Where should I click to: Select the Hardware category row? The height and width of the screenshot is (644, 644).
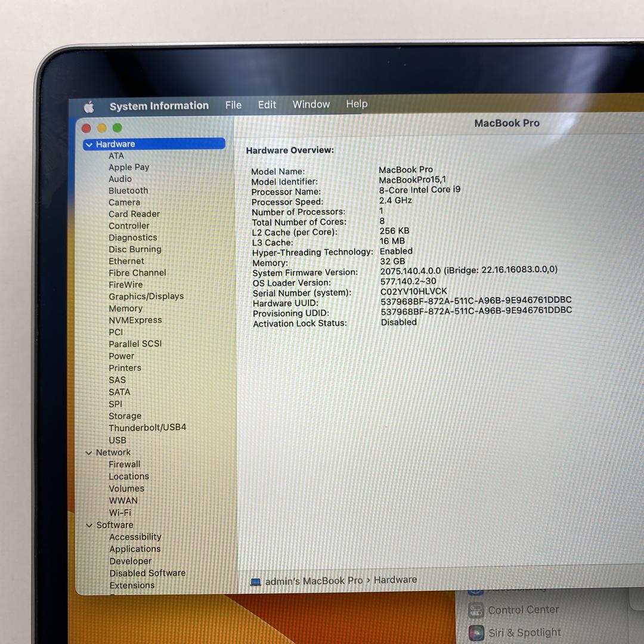(154, 144)
